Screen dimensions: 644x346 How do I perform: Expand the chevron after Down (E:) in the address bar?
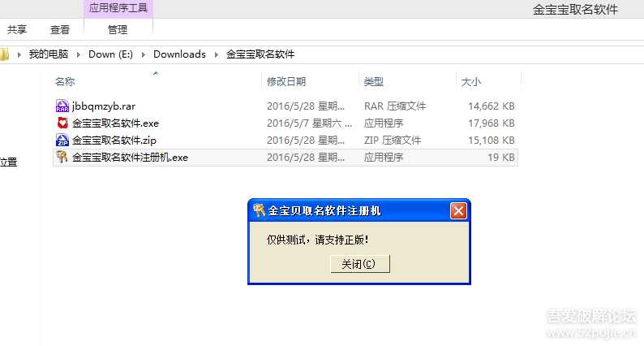coord(144,54)
